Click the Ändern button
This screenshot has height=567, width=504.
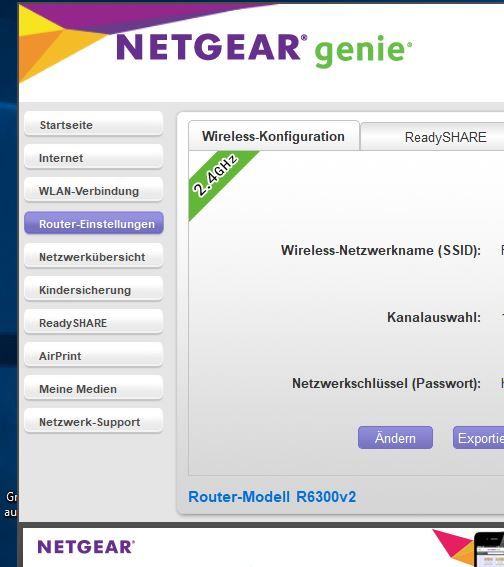point(395,438)
